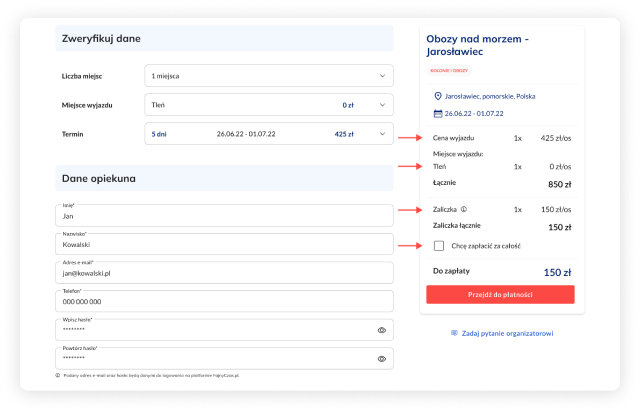Viewport: 640px width, 413px height.
Task: Click the Jarosławiec, pomorskie, Polska location text
Action: point(492,97)
